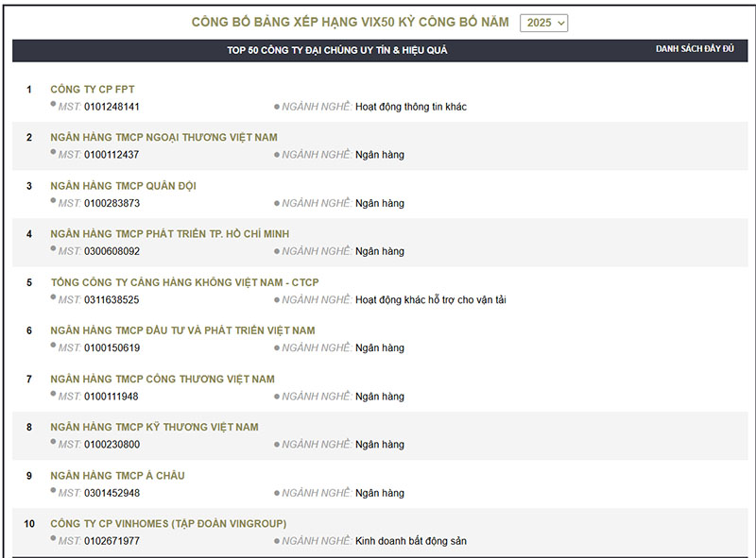The image size is (756, 558).
Task: Click the page title CÔNG BỐ BẢNG XẾP HẠNG VIX50
Action: (x=350, y=22)
